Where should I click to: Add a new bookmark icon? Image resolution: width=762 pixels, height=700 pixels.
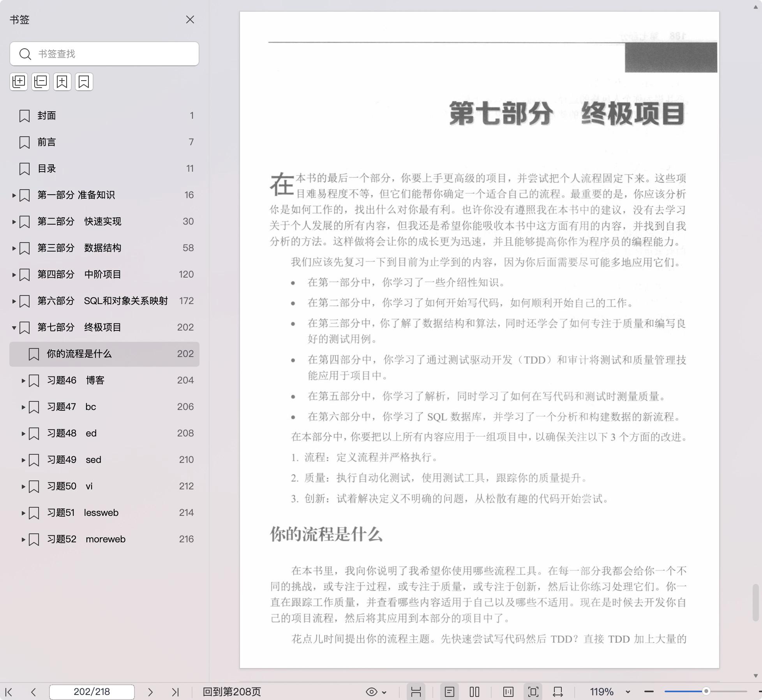62,82
